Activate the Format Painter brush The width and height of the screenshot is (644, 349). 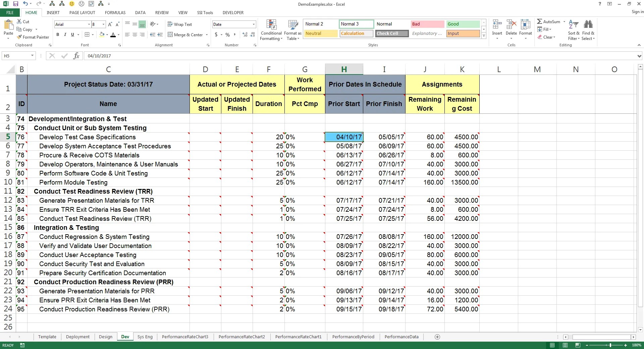(33, 37)
